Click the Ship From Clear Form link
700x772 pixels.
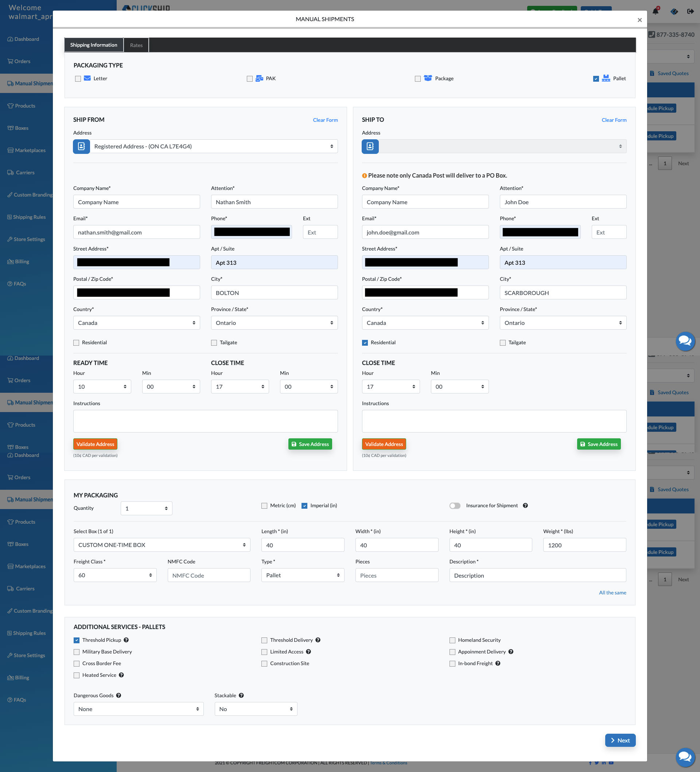pyautogui.click(x=325, y=120)
